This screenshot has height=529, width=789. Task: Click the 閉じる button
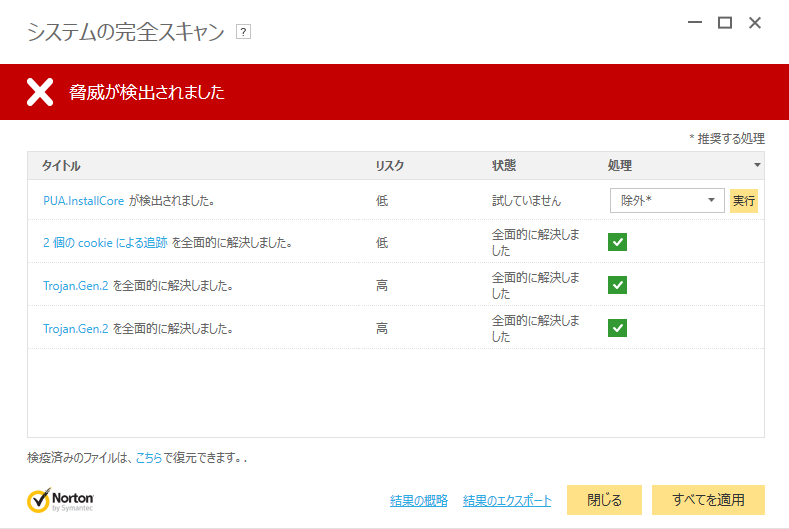[x=604, y=500]
